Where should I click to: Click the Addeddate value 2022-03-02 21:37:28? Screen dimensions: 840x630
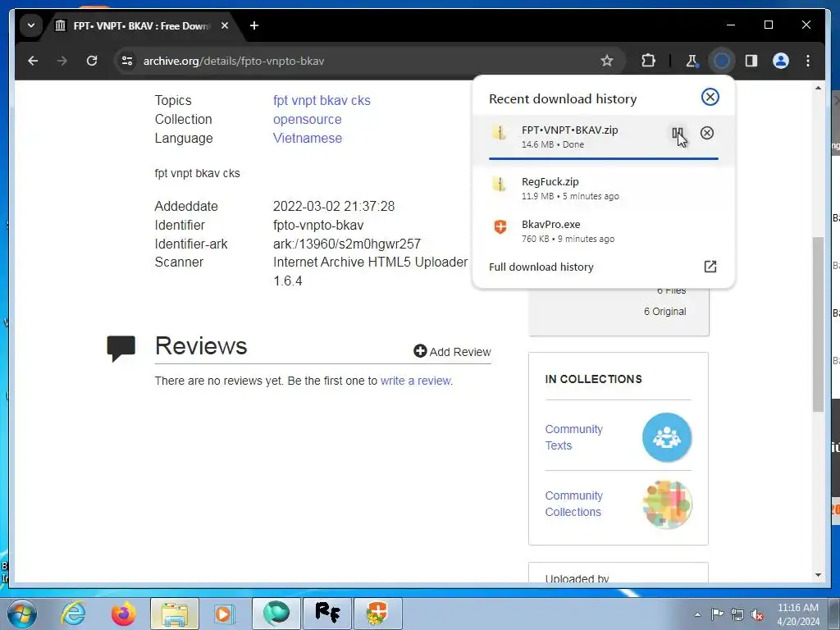click(334, 206)
